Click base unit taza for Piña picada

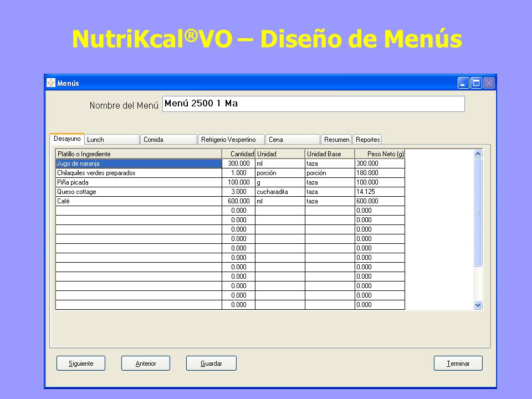[330, 182]
